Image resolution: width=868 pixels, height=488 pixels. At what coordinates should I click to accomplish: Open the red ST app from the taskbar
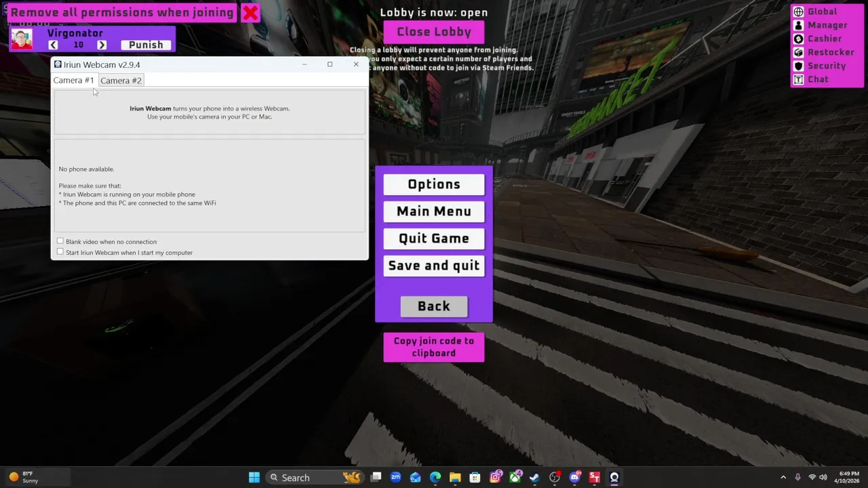tap(595, 477)
